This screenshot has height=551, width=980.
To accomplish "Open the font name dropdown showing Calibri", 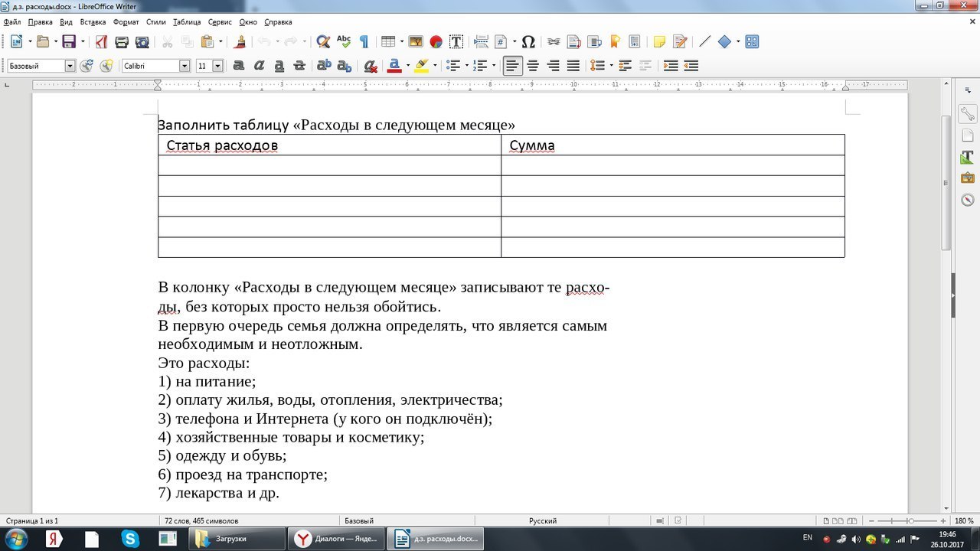I will [184, 67].
